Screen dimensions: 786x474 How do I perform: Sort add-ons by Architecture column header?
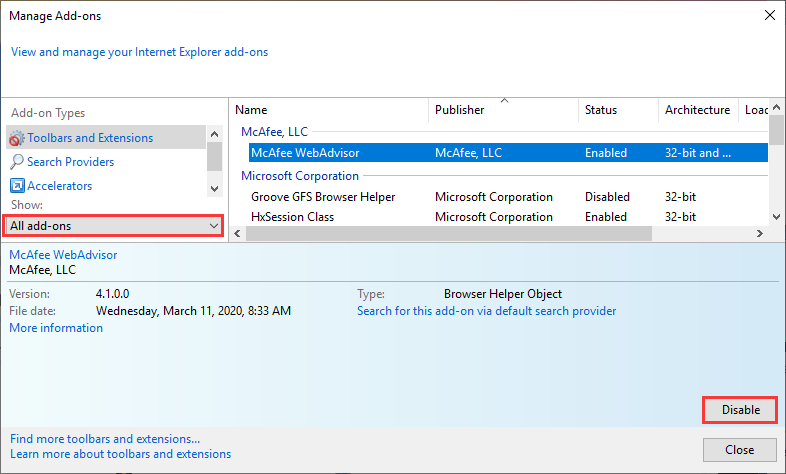click(698, 110)
